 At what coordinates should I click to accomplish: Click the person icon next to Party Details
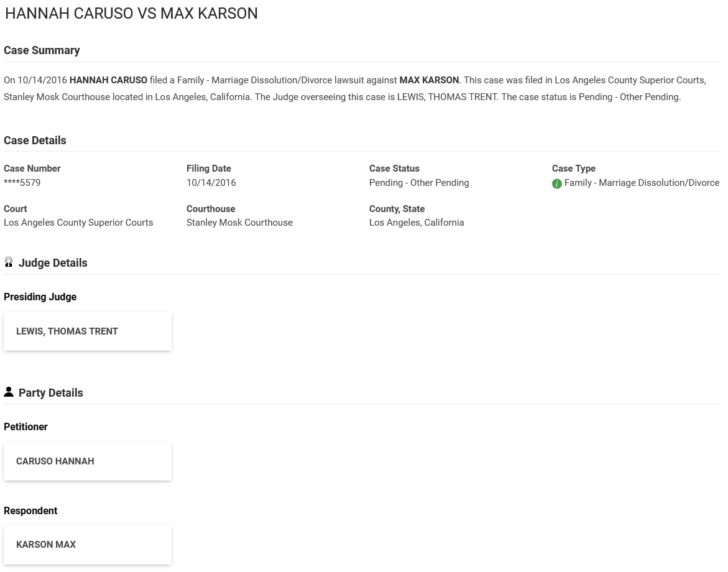(8, 392)
